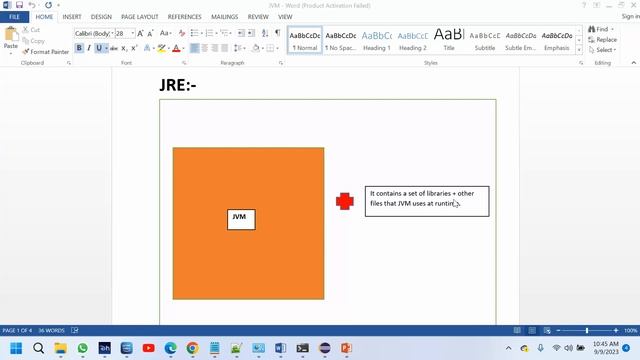Viewport: 640px width, 360px height.
Task: Select the JVM text box in diagram
Action: tap(241, 220)
